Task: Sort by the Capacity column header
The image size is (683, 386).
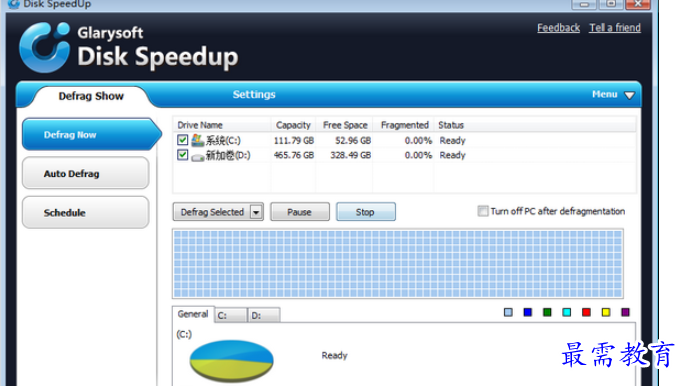Action: coord(293,125)
